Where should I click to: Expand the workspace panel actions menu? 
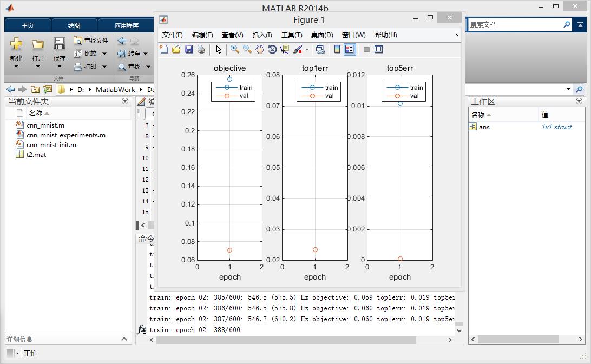pyautogui.click(x=579, y=101)
